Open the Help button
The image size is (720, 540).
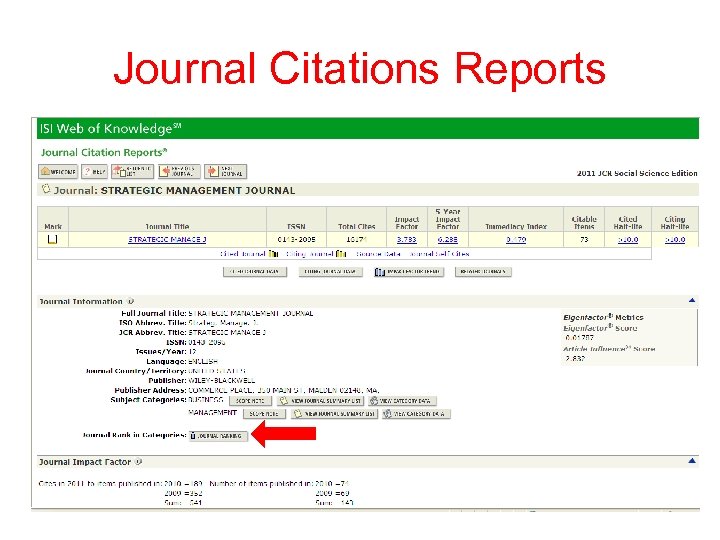click(95, 172)
